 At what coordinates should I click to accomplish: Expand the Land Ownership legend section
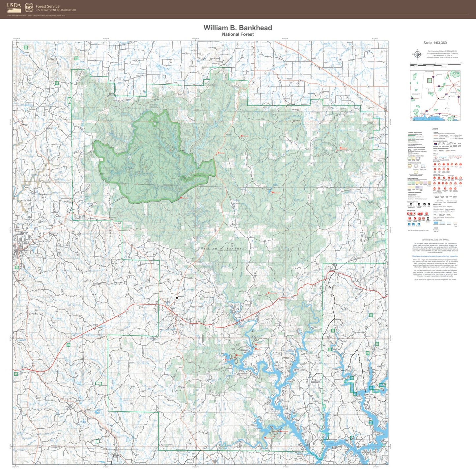pyautogui.click(x=412, y=178)
